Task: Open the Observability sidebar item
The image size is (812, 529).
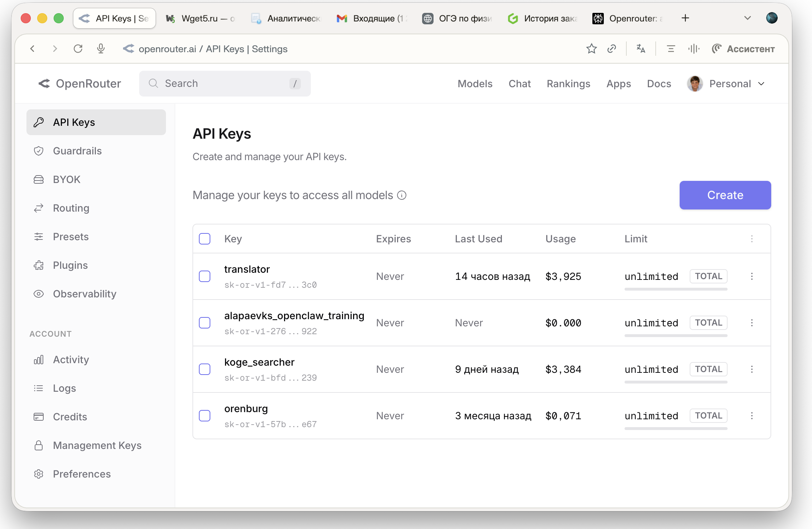Action: [x=96, y=294]
